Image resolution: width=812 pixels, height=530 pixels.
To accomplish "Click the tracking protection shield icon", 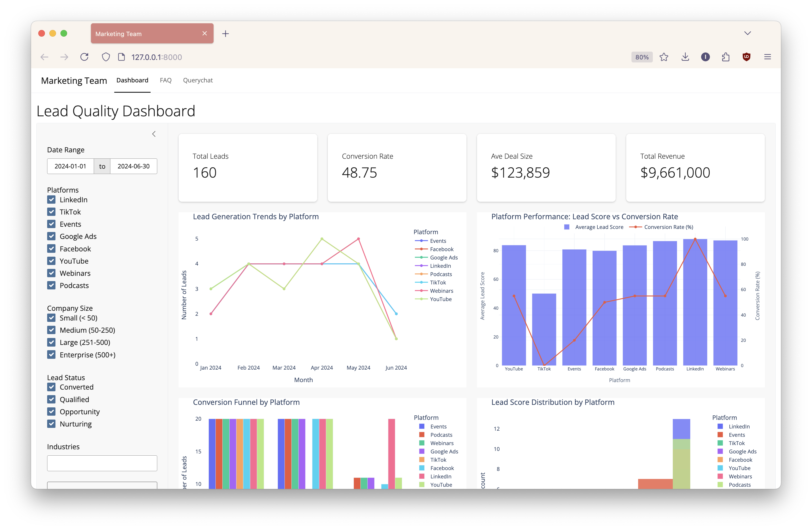I will (x=106, y=57).
